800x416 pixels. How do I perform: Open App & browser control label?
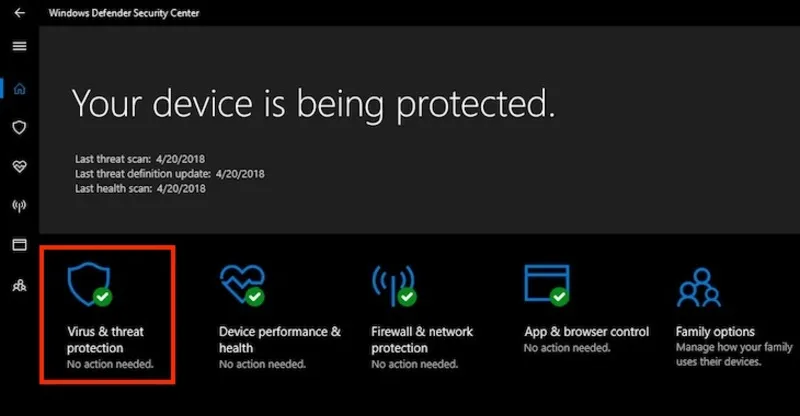(x=587, y=332)
